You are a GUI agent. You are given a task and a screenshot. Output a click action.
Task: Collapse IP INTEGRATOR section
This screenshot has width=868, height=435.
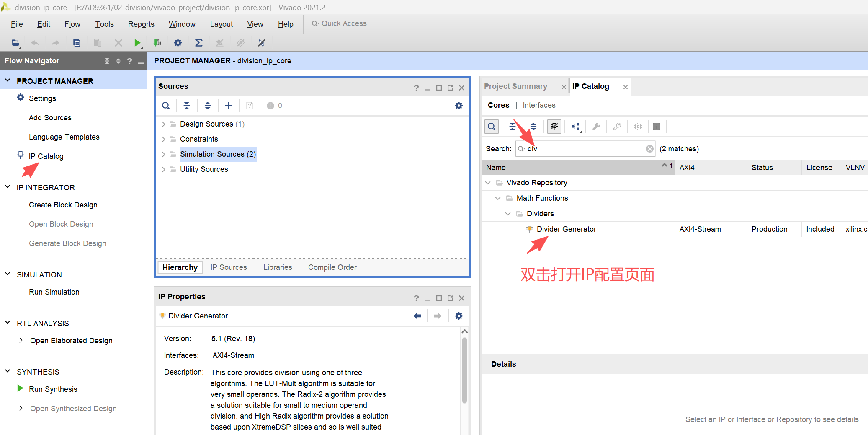coord(8,187)
